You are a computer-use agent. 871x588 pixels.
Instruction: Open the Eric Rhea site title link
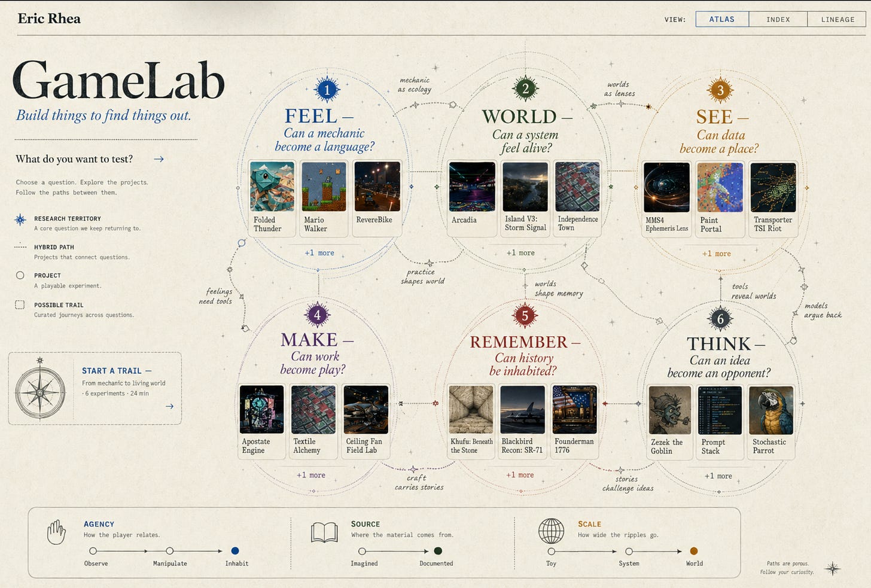click(x=49, y=19)
